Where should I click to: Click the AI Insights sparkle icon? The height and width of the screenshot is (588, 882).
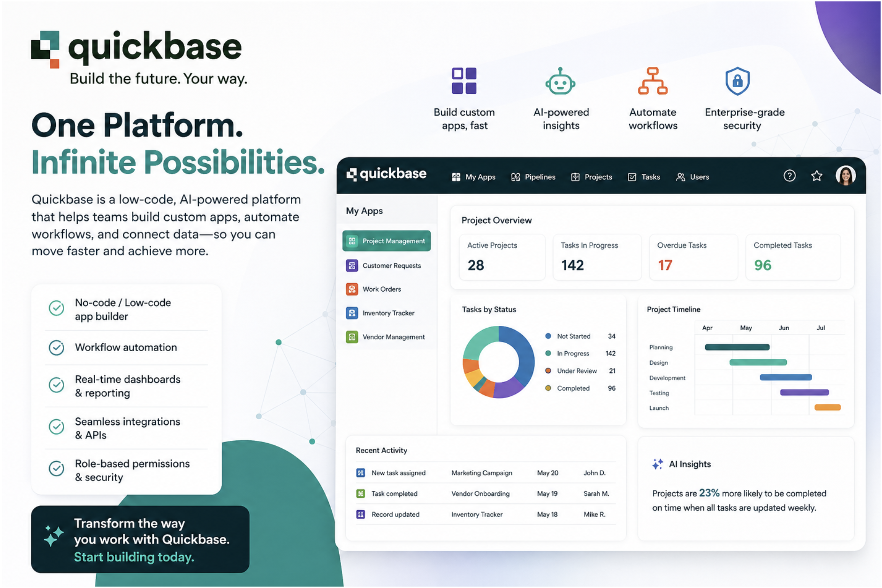click(657, 464)
